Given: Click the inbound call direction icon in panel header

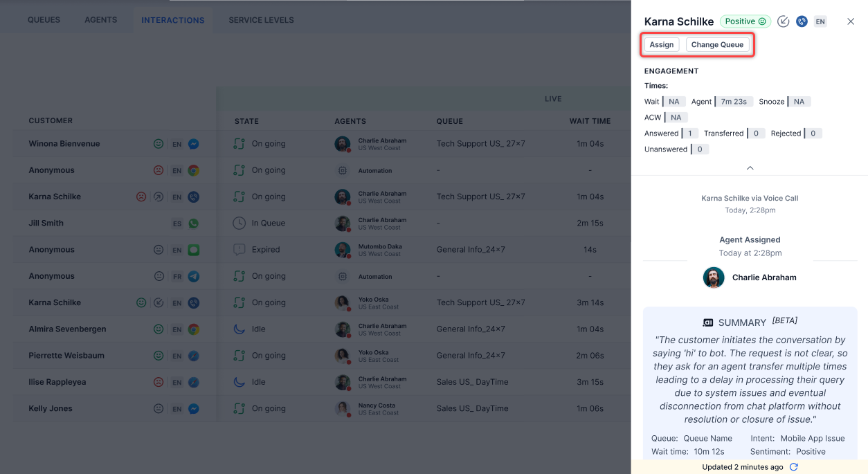Looking at the screenshot, I should [783, 21].
